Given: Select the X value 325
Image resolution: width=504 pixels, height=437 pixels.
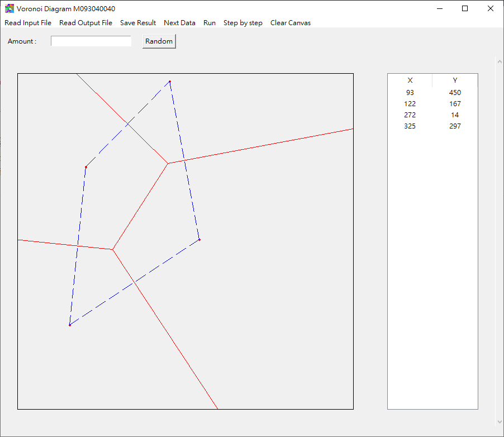Looking at the screenshot, I should click(410, 126).
